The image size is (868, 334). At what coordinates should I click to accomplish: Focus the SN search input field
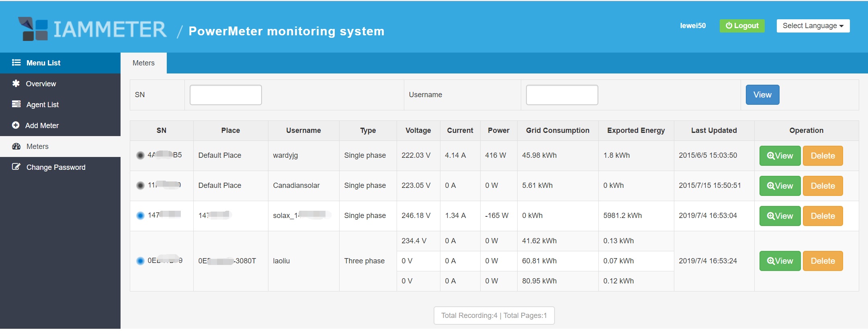pos(225,95)
